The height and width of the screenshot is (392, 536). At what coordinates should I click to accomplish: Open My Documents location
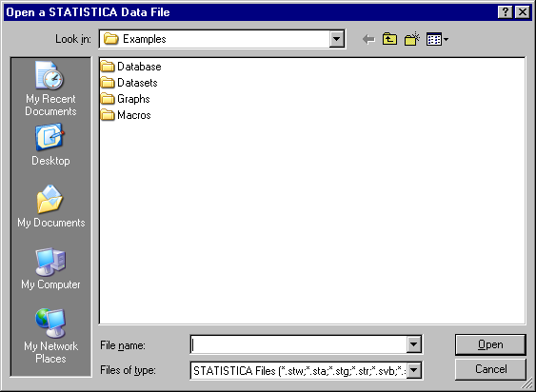[50, 206]
